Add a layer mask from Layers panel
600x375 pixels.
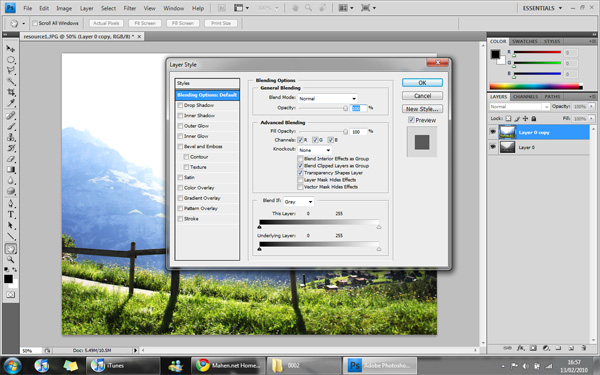click(x=533, y=348)
